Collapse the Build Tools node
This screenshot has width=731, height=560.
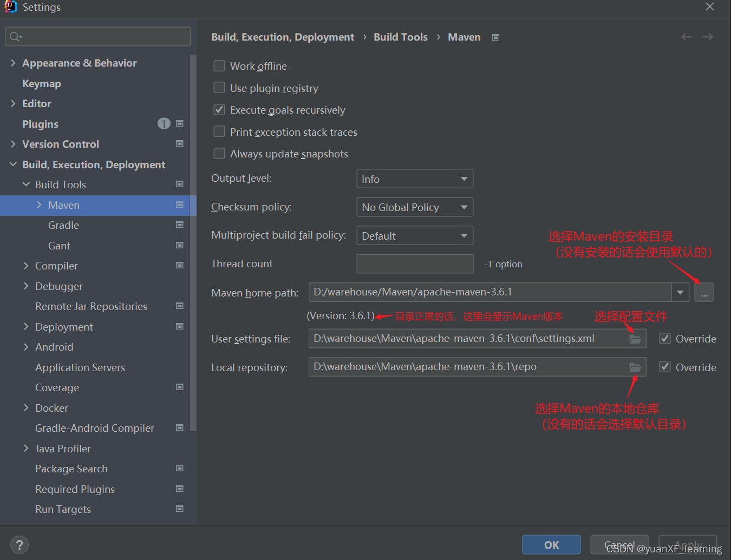(x=26, y=185)
